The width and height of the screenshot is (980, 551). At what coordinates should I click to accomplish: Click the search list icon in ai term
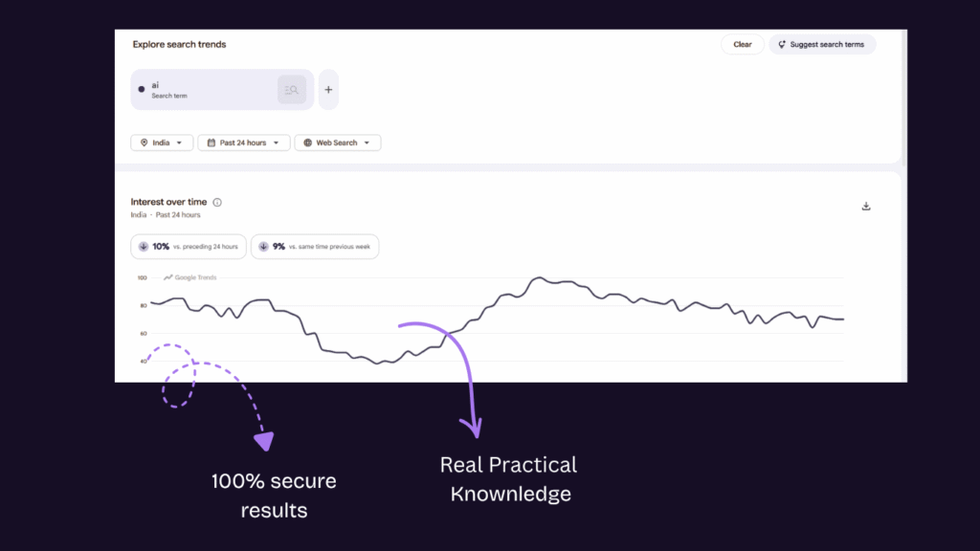click(292, 90)
